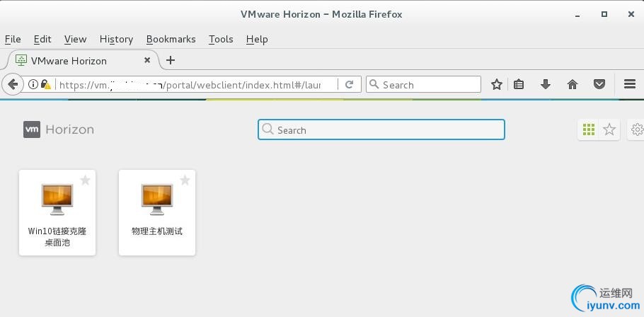This screenshot has width=644, height=317.
Task: Bookmark this page using the toolbar star
Action: (497, 85)
